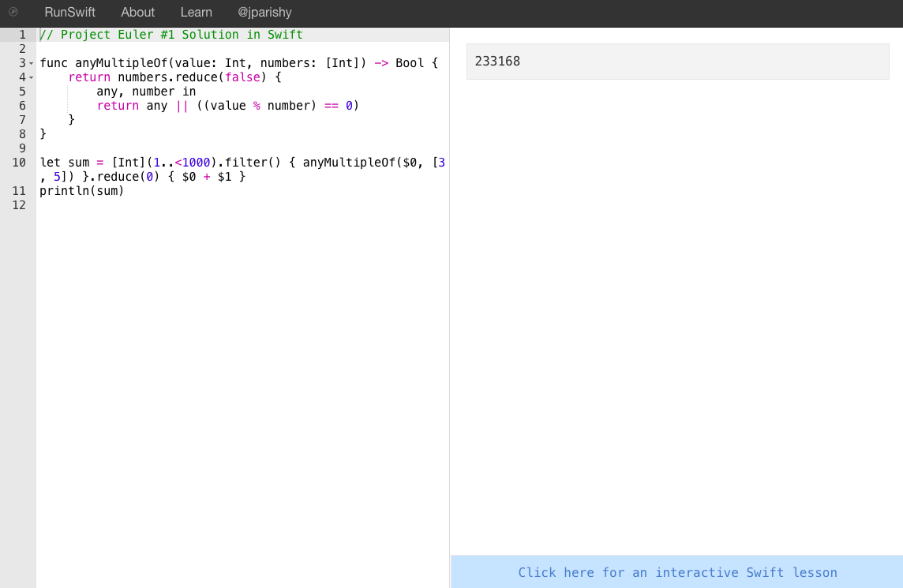Select the output value 233168
This screenshot has height=588, width=903.
[497, 61]
